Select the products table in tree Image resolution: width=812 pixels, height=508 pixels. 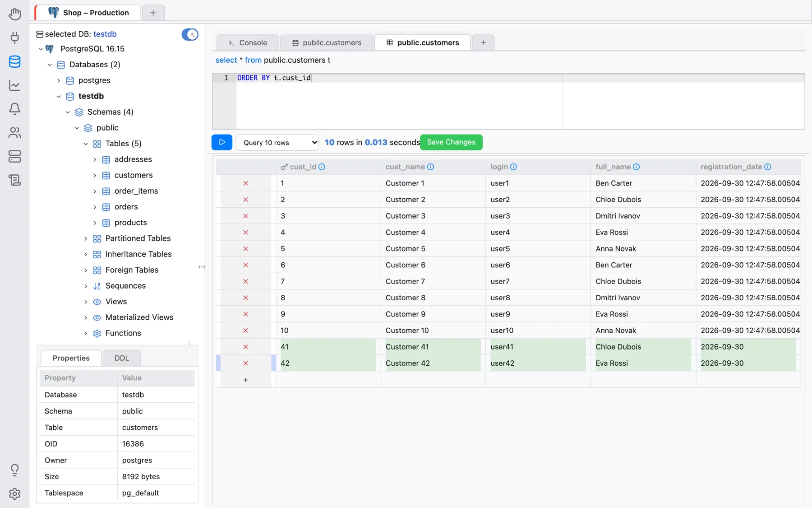coord(131,223)
